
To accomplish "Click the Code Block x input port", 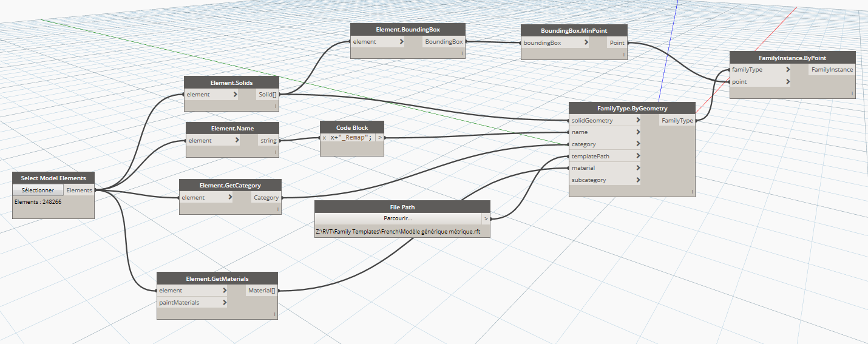I will point(324,138).
